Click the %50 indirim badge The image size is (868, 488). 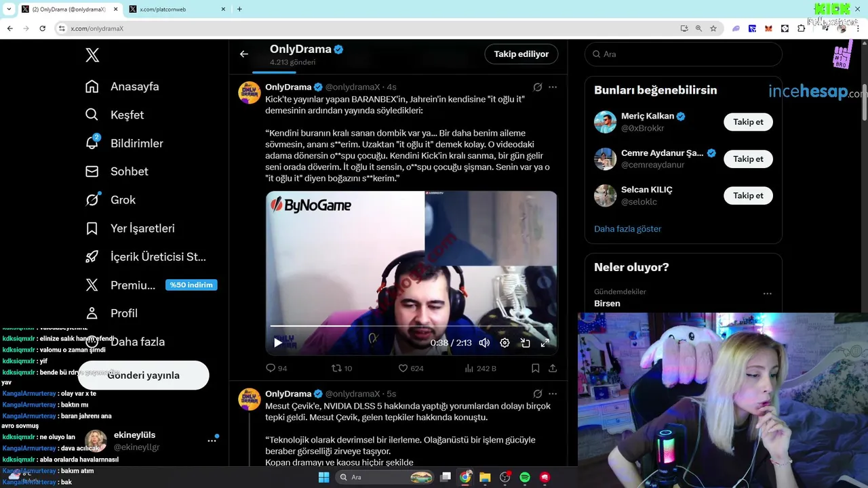pos(191,285)
